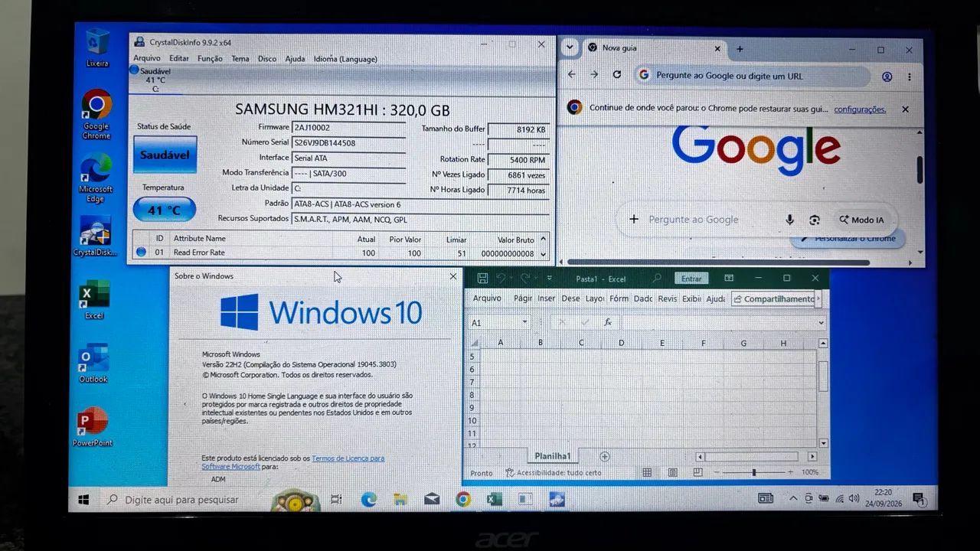Viewport: 980px width, 551px height.
Task: Open the Chrome three-dot menu
Action: tap(910, 77)
